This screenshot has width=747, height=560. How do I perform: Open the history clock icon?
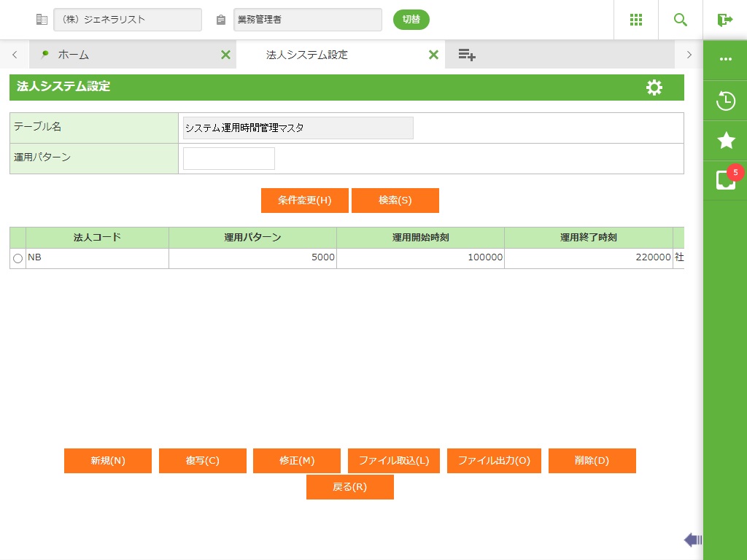725,101
